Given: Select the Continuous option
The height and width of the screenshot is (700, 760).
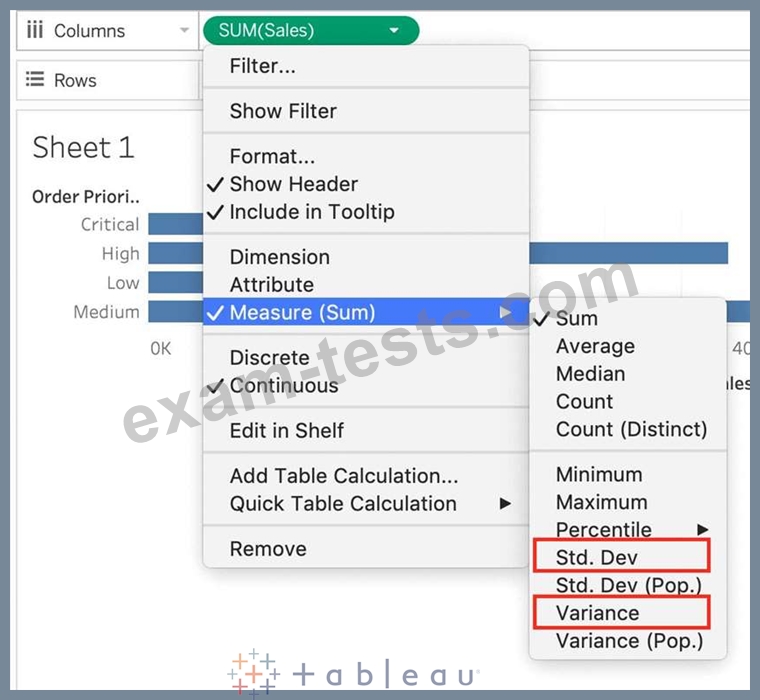Looking at the screenshot, I should coord(284,386).
